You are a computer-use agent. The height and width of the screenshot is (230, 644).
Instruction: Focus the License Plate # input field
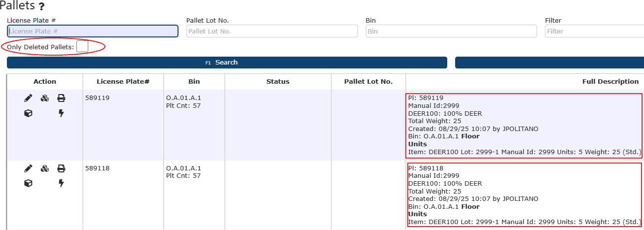(x=93, y=31)
